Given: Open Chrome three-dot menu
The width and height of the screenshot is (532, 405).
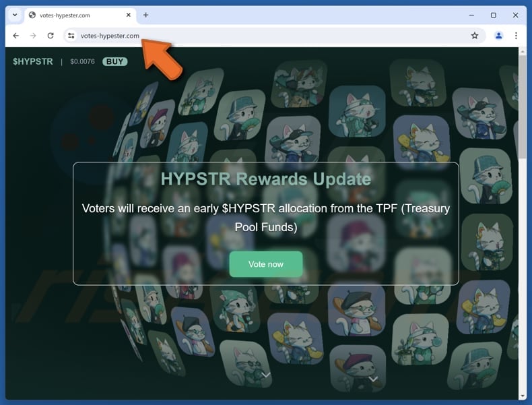Looking at the screenshot, I should coord(516,36).
